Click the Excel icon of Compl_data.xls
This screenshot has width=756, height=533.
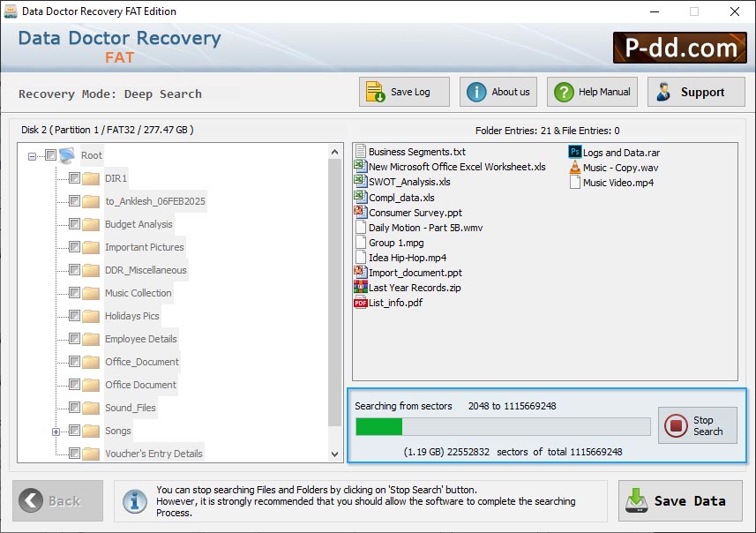[360, 198]
